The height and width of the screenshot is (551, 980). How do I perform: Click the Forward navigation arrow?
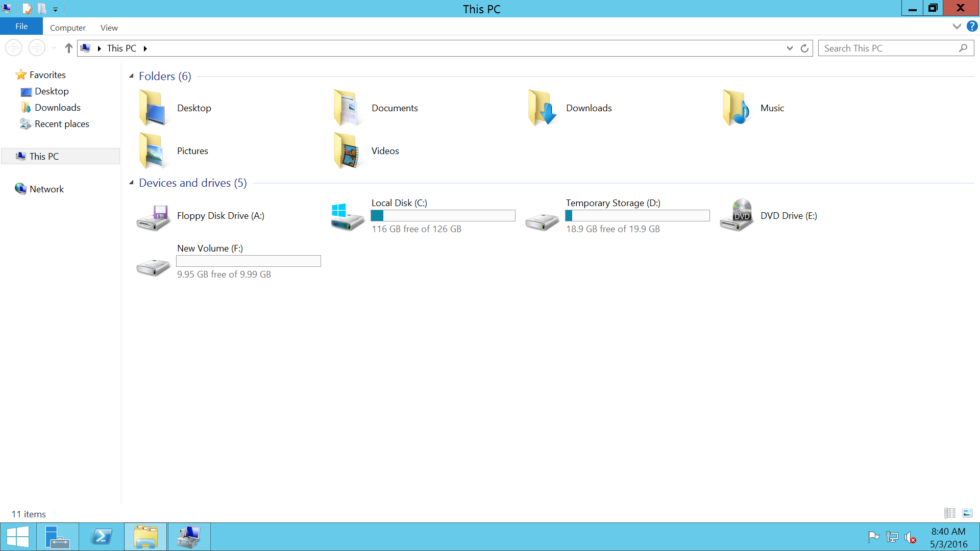coord(37,48)
